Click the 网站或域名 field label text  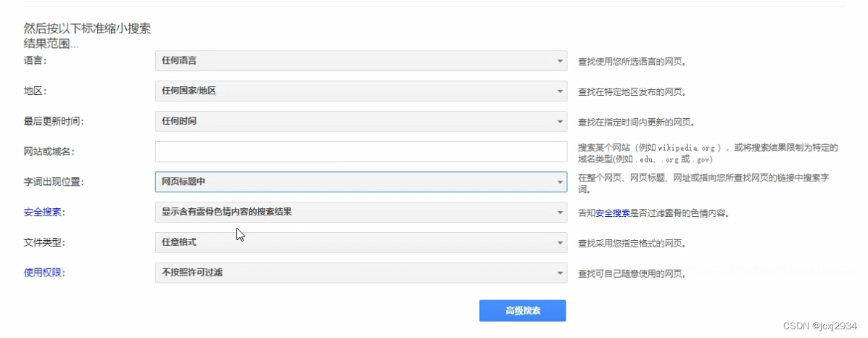[49, 152]
